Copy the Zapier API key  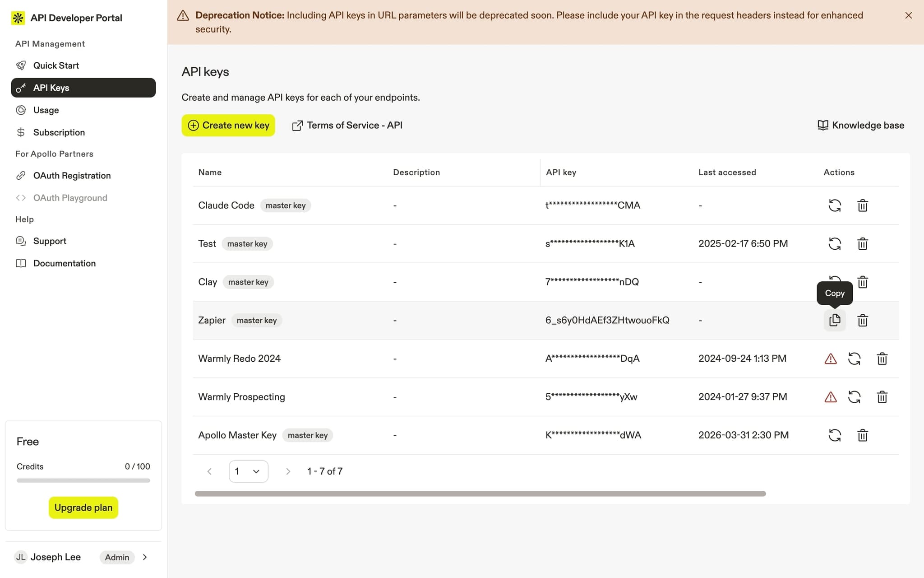click(x=834, y=320)
